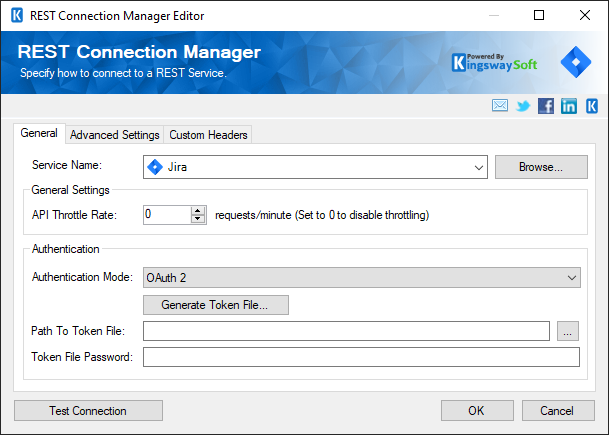
Task: Click the Jira icon inside Service Name box
Action: [155, 167]
